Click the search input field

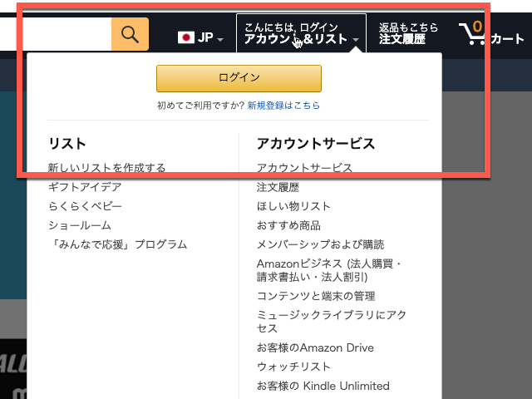(x=56, y=34)
